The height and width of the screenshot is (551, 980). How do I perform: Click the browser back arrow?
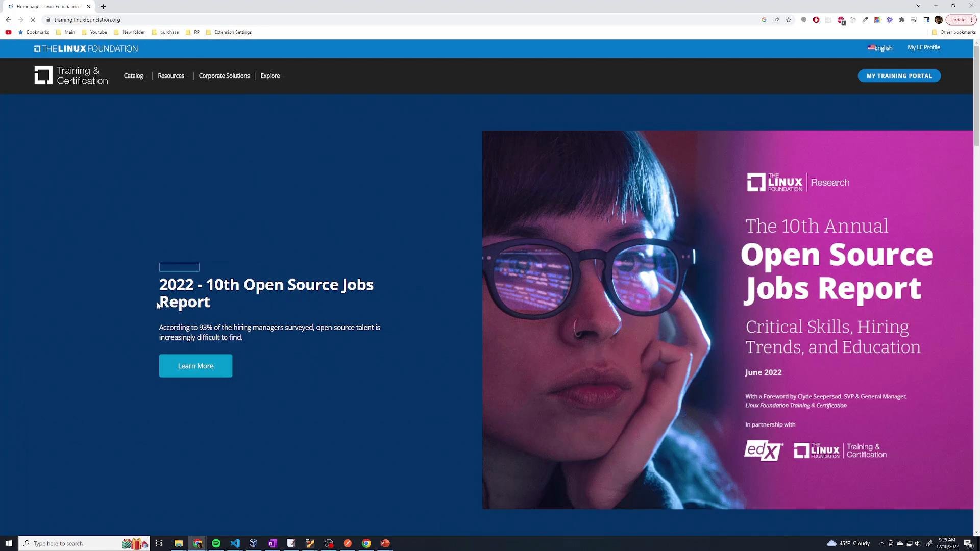click(x=8, y=20)
